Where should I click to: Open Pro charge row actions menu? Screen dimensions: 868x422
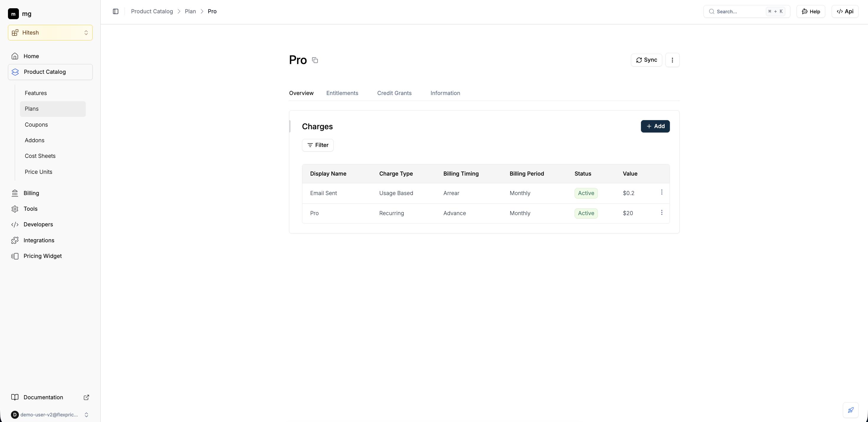pyautogui.click(x=661, y=212)
